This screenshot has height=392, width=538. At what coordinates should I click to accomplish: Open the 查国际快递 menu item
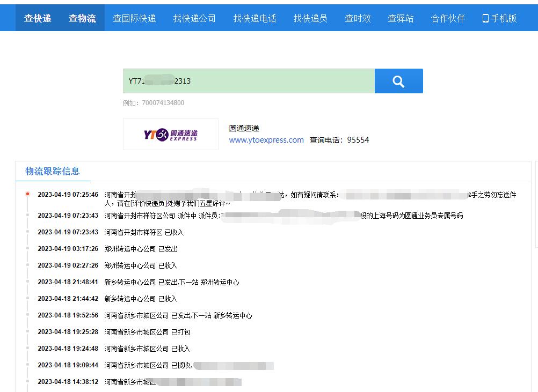(x=134, y=18)
